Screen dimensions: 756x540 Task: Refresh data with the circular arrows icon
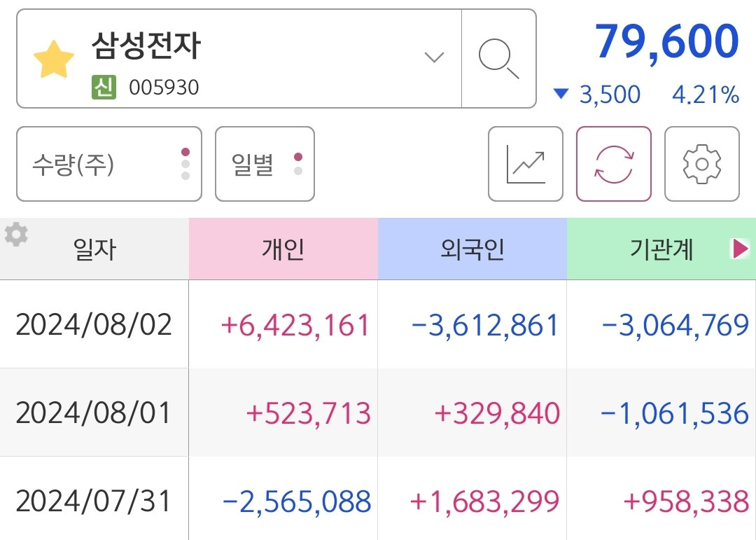614,164
